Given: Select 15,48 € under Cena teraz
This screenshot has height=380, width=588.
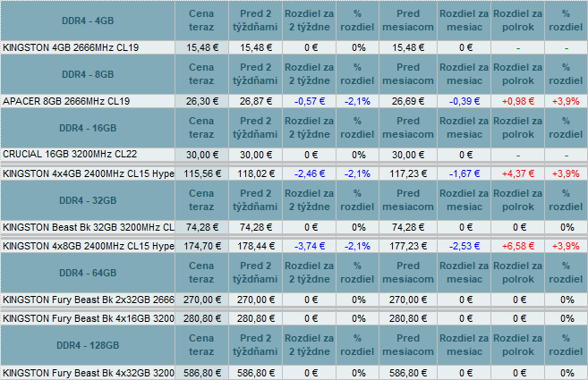Looking at the screenshot, I should coord(201,47).
